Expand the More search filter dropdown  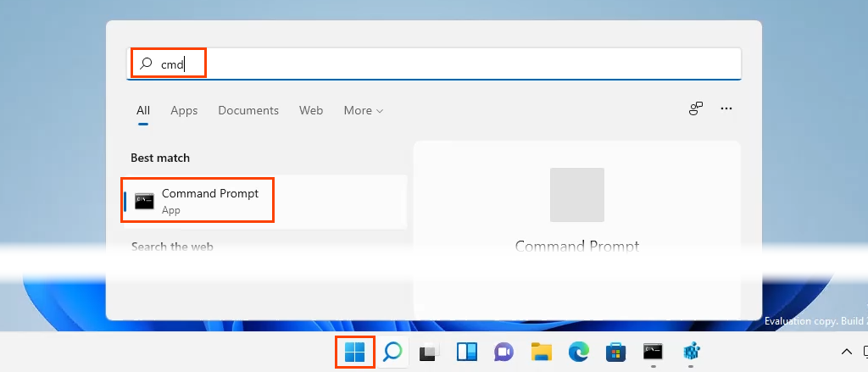pyautogui.click(x=364, y=111)
